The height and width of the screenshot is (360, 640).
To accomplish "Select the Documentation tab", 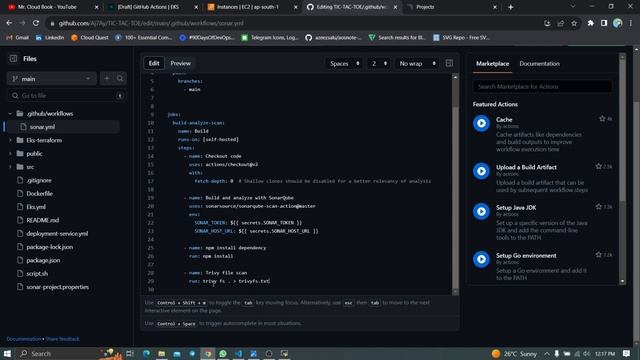I will [540, 64].
